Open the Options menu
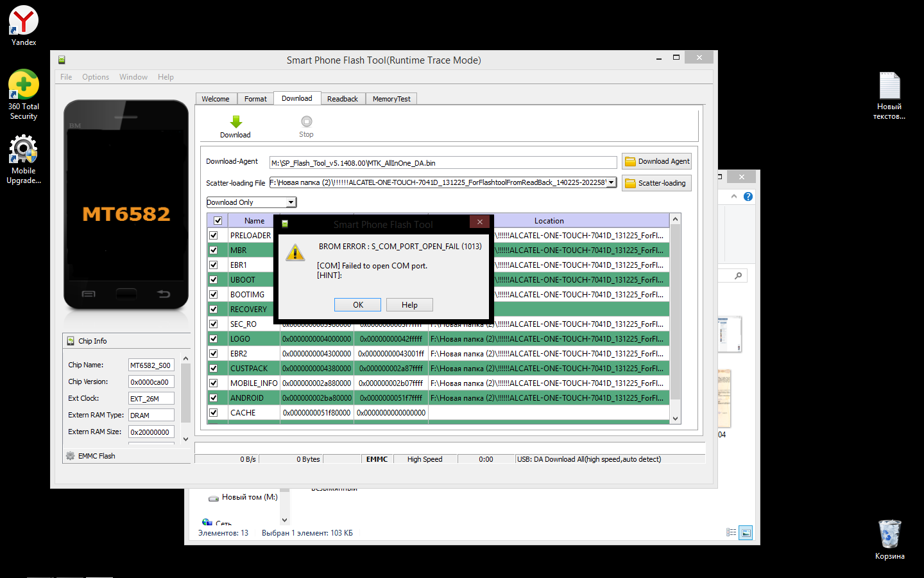924x578 pixels. [96, 77]
